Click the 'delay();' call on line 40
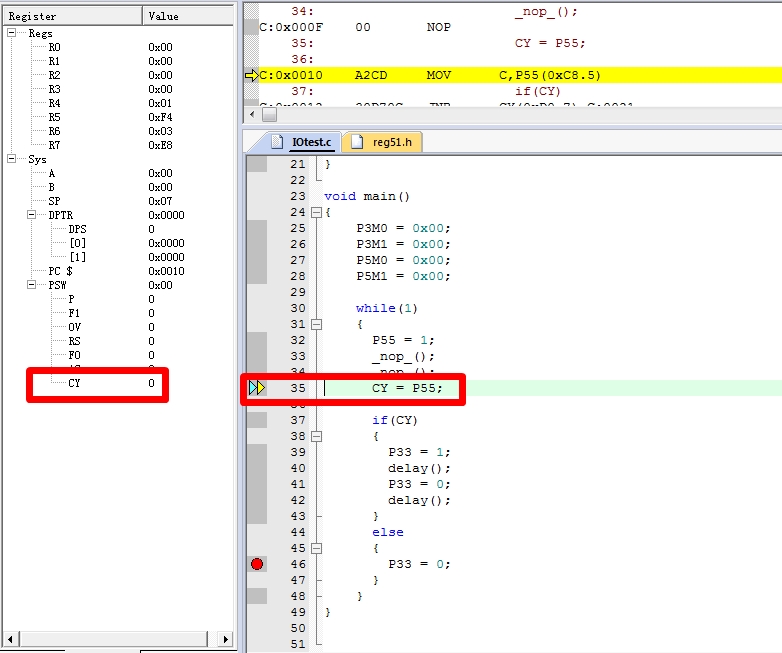This screenshot has width=782, height=653. point(419,468)
